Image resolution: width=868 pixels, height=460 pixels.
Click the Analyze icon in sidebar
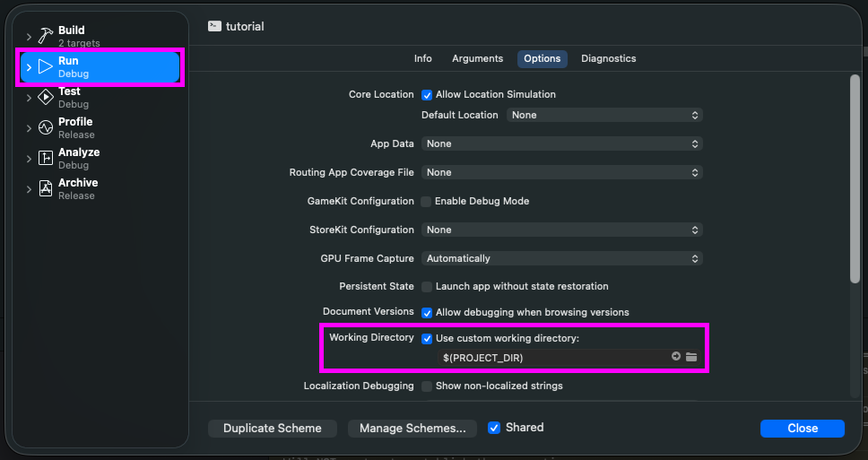[46, 159]
